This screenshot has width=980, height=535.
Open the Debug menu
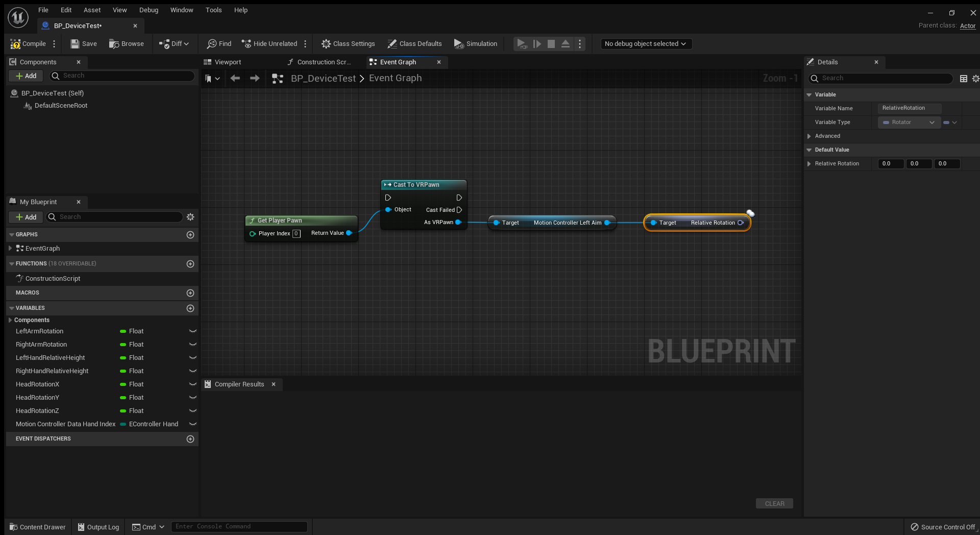pyautogui.click(x=149, y=10)
